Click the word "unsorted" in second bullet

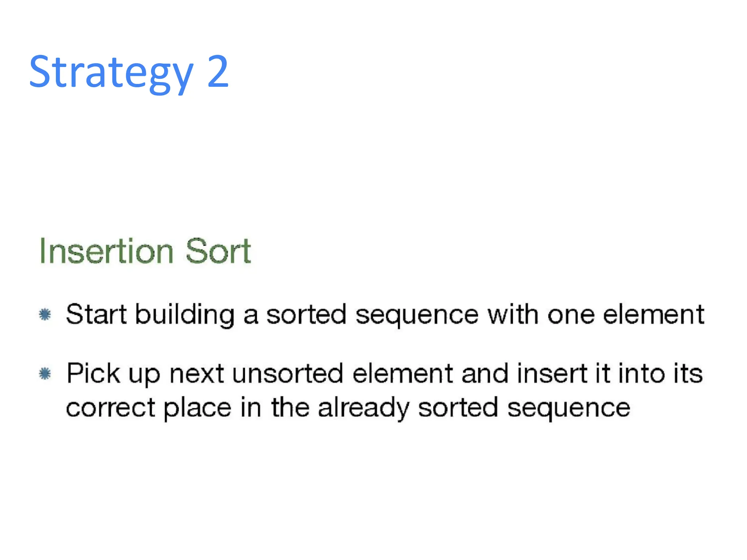288,373
